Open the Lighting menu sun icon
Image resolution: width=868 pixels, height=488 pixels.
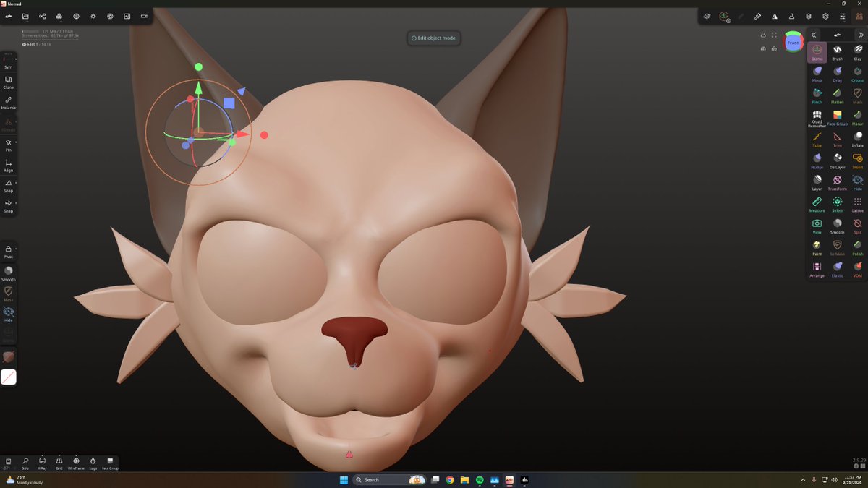coord(93,16)
